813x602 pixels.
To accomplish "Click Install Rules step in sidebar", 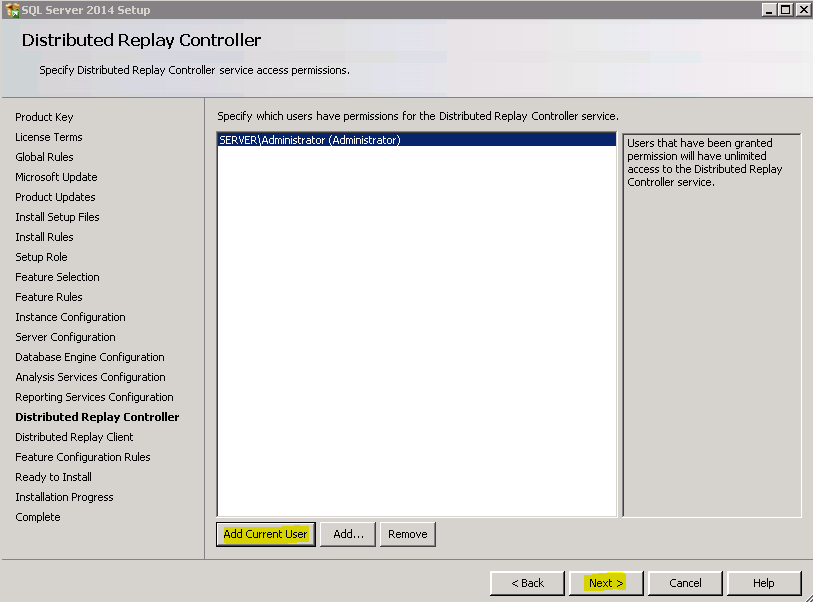I will [44, 237].
